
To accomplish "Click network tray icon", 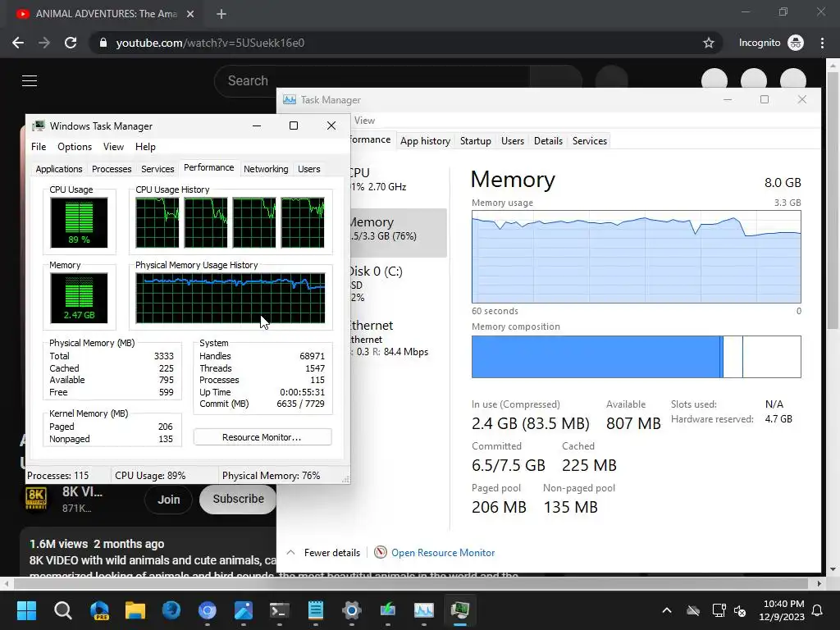I will [x=719, y=610].
